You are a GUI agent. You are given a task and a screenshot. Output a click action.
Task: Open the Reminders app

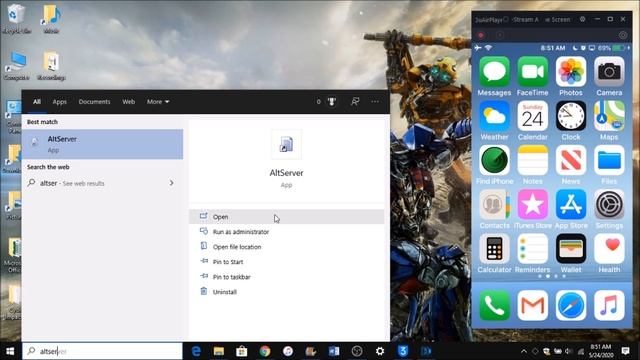coord(533,249)
